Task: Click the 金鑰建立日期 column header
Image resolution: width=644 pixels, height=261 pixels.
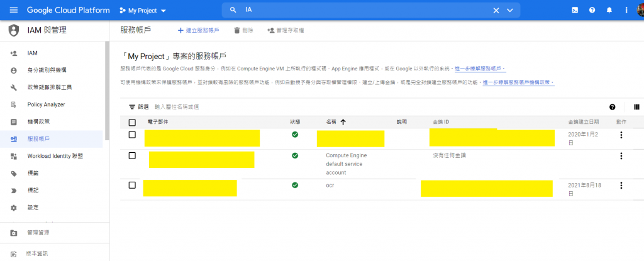Action: click(x=583, y=122)
